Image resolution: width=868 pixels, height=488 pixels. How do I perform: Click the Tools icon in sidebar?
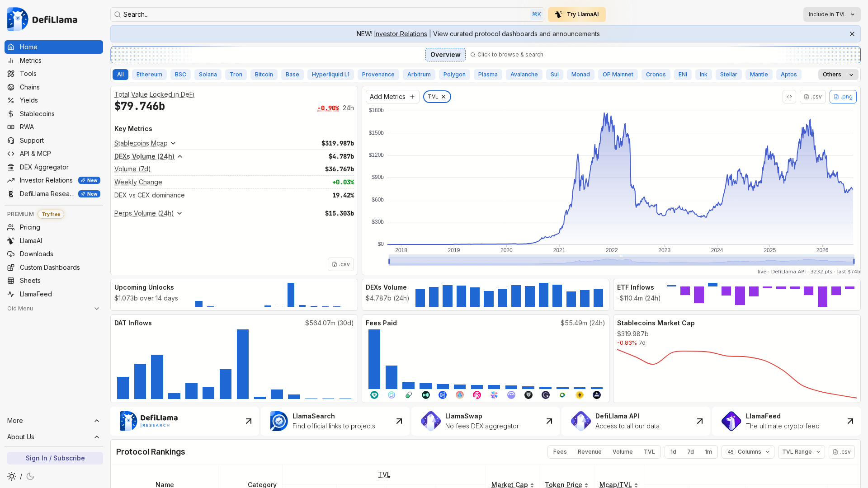point(11,74)
